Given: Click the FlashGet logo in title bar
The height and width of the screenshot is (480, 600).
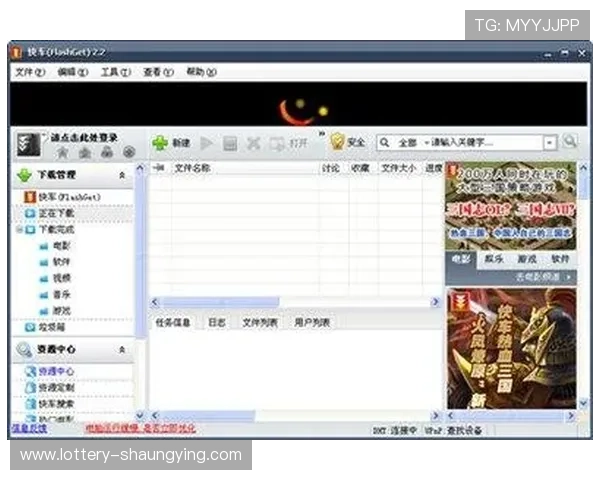Looking at the screenshot, I should click(17, 52).
